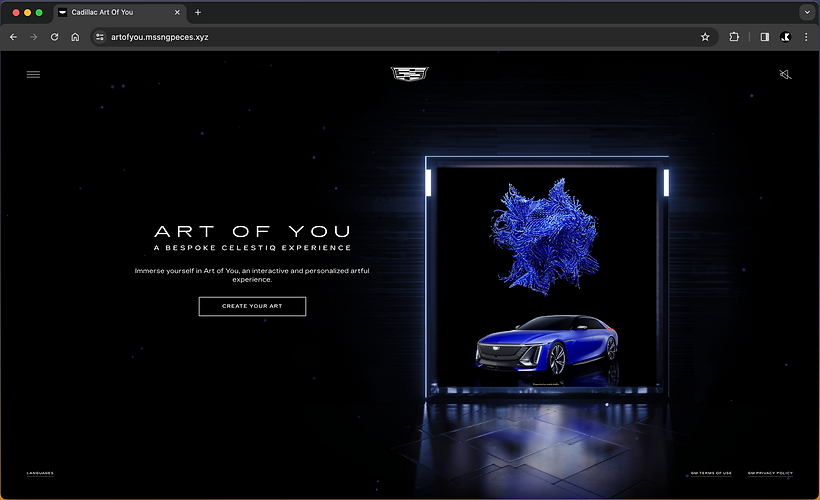This screenshot has width=820, height=500.
Task: Open a new browser tab
Action: click(x=198, y=13)
